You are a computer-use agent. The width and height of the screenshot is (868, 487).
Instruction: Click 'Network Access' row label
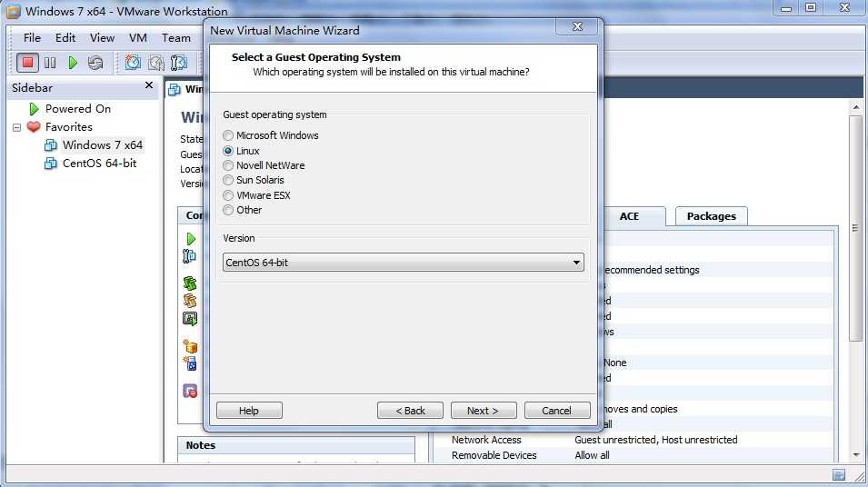click(x=486, y=440)
